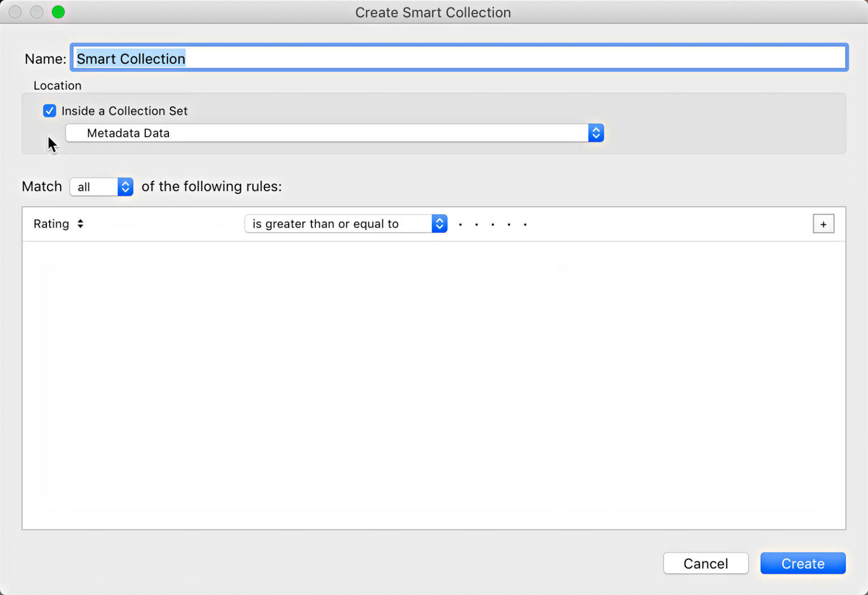Open the 'is greater than or equal to' dropdown
Image resolution: width=868 pixels, height=595 pixels.
tap(346, 224)
